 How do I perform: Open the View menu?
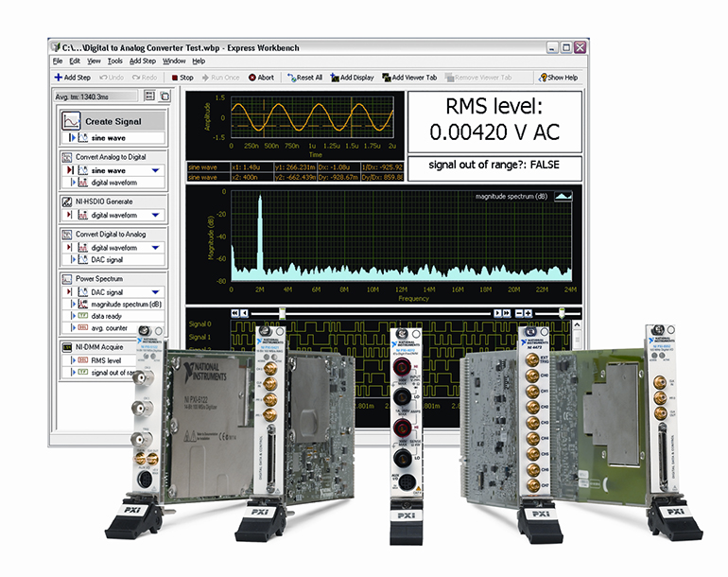(x=94, y=61)
